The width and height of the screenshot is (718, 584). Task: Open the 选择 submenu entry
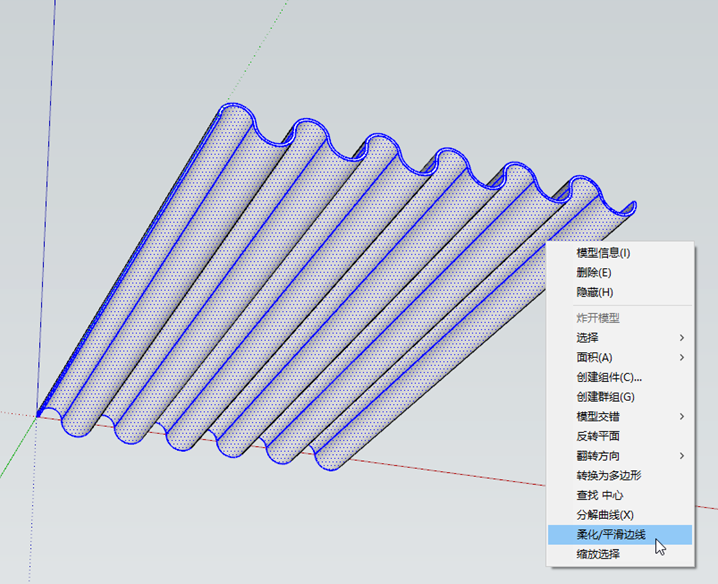[620, 338]
